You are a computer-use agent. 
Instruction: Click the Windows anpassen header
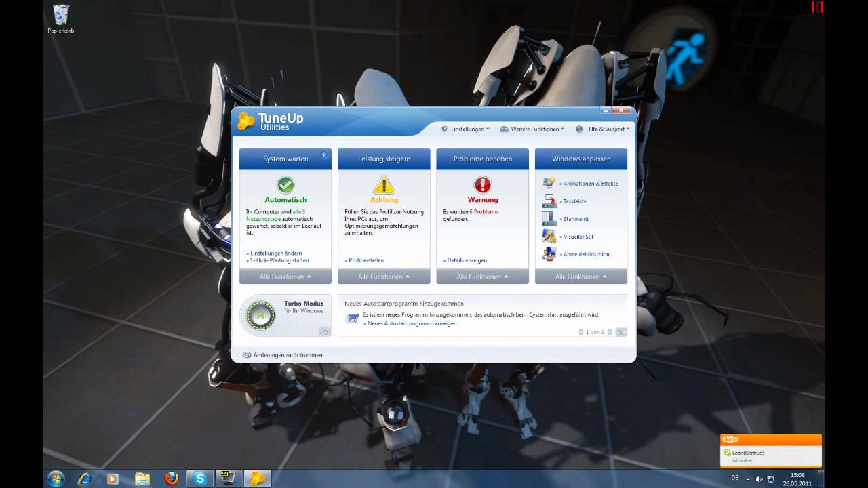(581, 159)
